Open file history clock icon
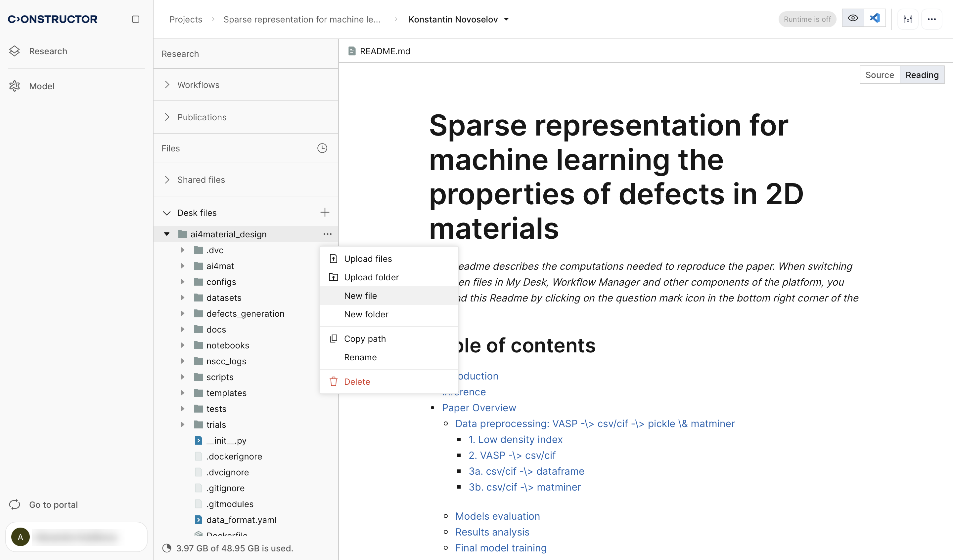The height and width of the screenshot is (560, 953). 322,148
